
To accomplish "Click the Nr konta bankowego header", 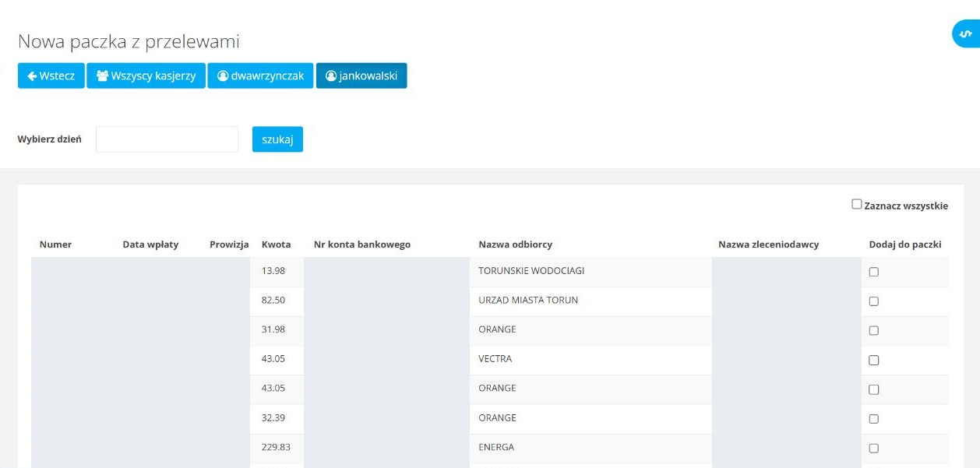I will 362,245.
